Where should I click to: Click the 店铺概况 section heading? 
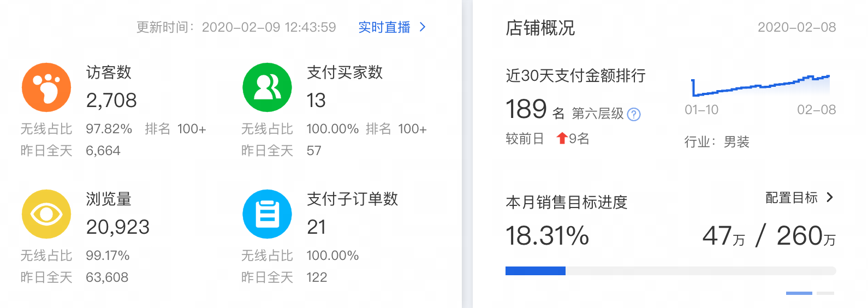[540, 27]
